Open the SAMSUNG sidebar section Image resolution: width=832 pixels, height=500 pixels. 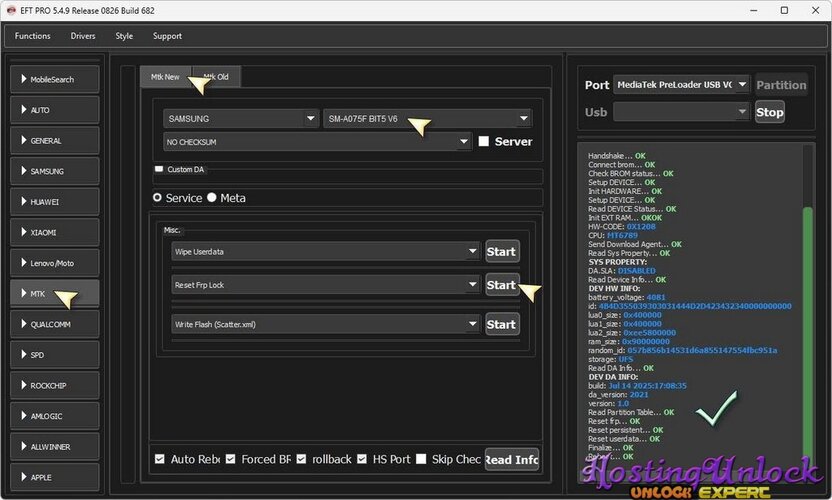tap(54, 171)
